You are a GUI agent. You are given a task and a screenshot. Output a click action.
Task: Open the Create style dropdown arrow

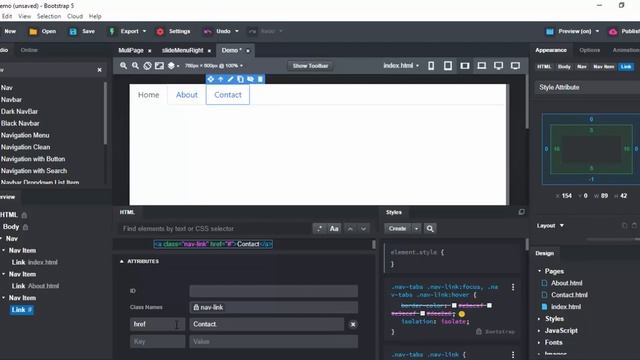[x=416, y=229]
